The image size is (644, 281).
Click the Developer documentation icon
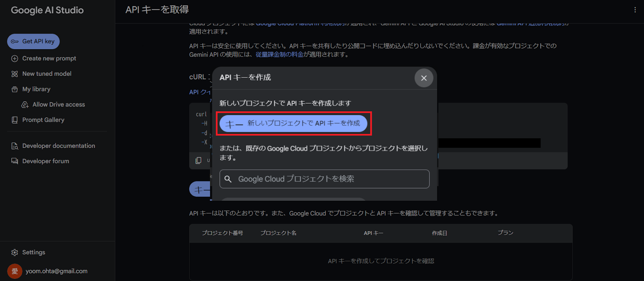(x=15, y=146)
